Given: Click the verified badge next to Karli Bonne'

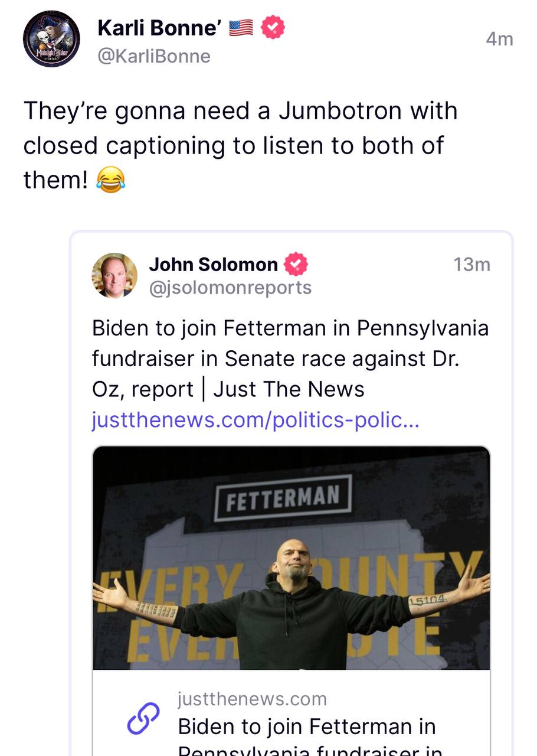Looking at the screenshot, I should pos(272,27).
